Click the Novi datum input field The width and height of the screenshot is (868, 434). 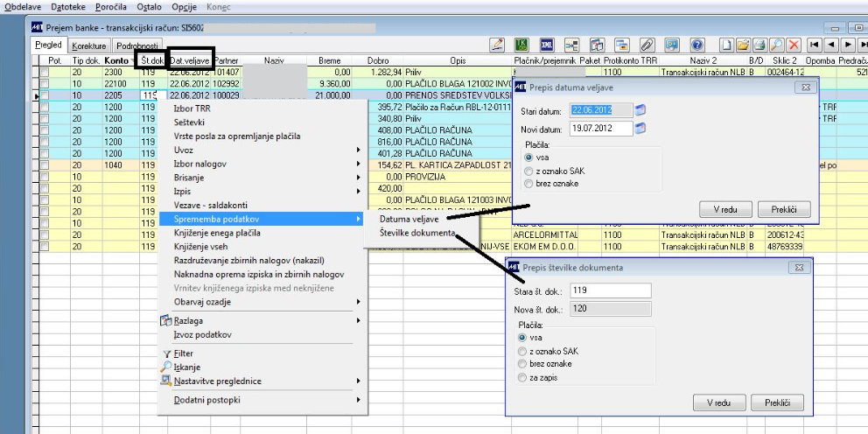click(601, 129)
